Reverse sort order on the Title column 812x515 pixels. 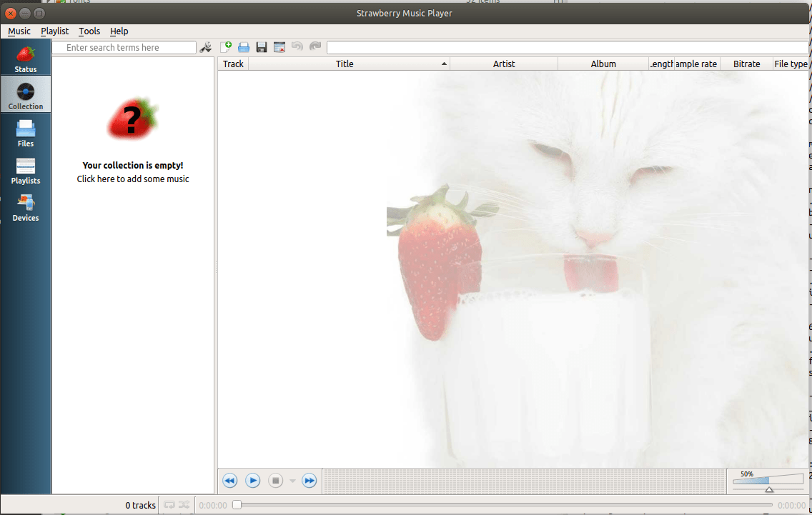(x=345, y=64)
